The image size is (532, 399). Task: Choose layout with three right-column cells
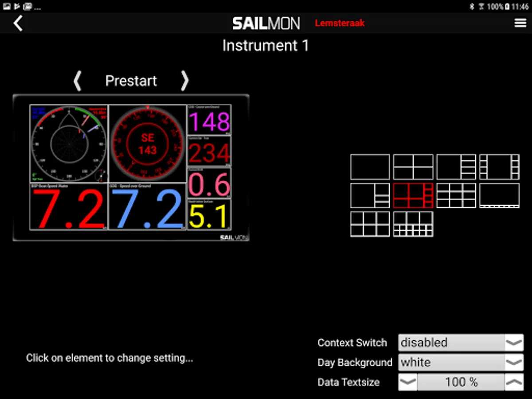(x=370, y=196)
